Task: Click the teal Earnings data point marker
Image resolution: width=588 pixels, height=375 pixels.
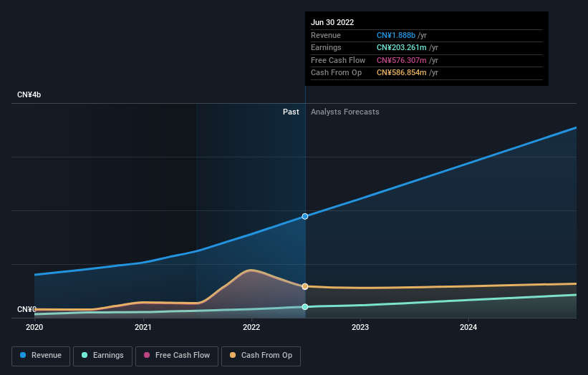Action: tap(305, 307)
